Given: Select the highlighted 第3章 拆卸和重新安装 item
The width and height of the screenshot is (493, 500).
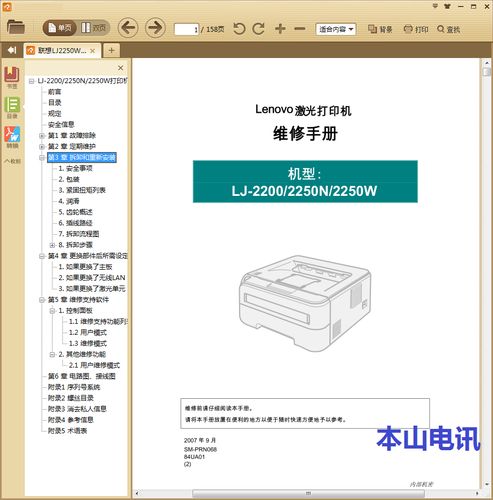Looking at the screenshot, I should point(82,157).
